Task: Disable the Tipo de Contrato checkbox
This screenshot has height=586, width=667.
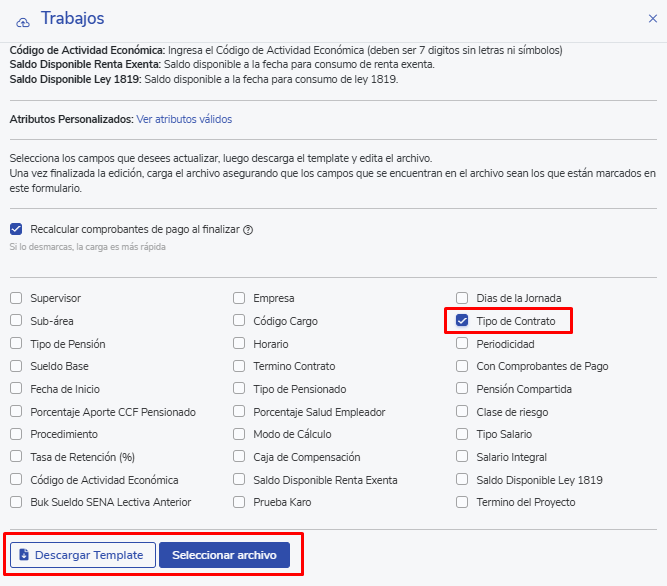Action: point(462,321)
